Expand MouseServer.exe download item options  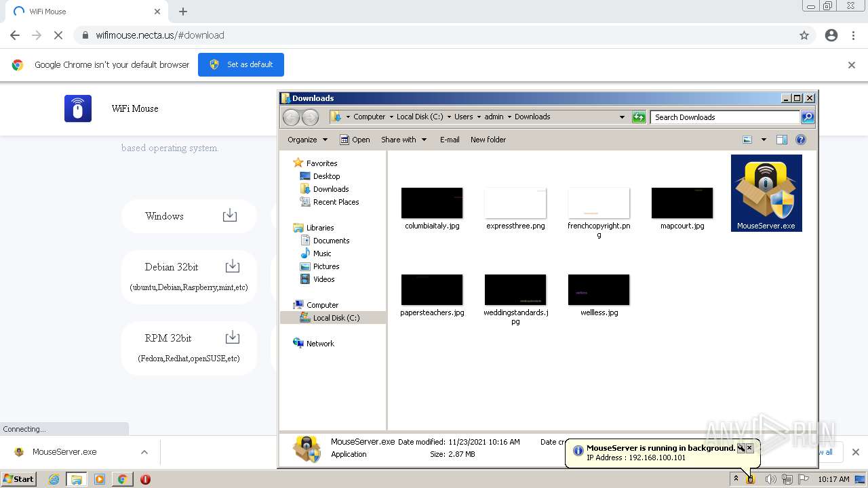[144, 452]
